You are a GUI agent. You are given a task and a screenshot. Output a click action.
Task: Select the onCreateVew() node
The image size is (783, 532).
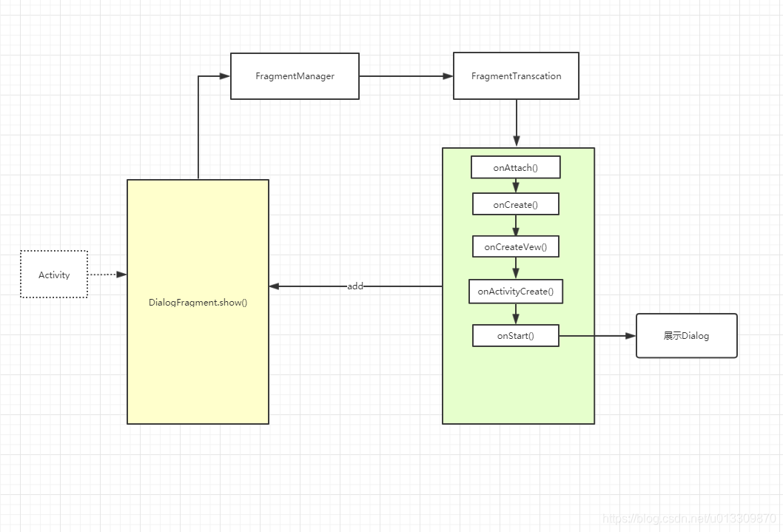pyautogui.click(x=515, y=246)
